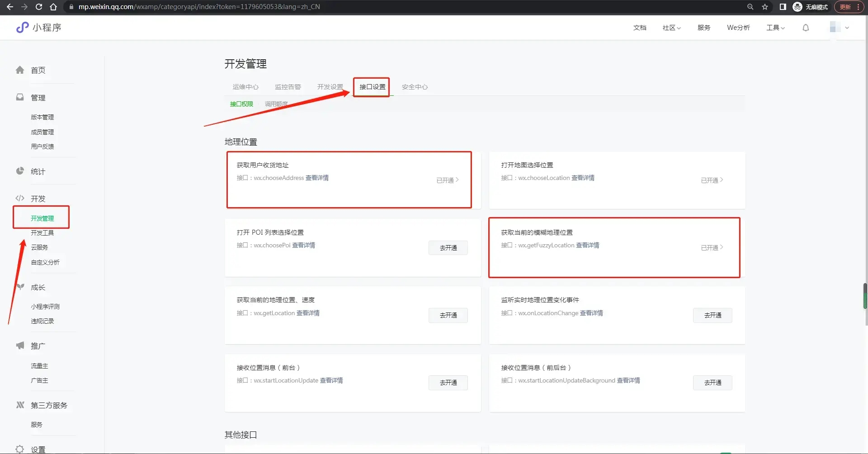The width and height of the screenshot is (868, 454).
Task: Click 去开通 for wx.choosePoi
Action: tap(448, 248)
